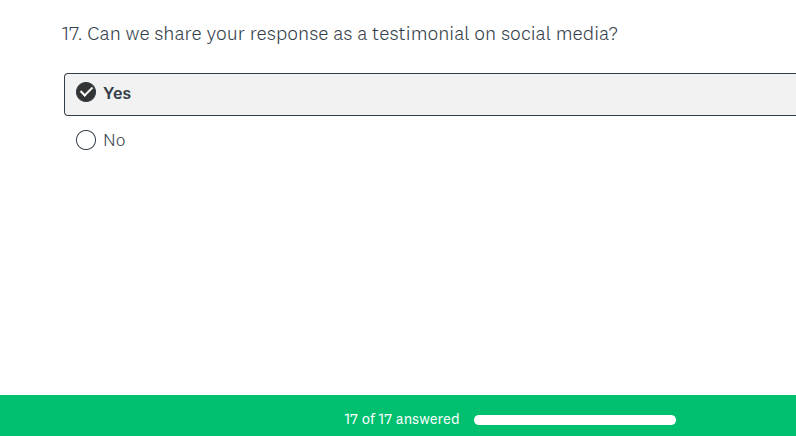Click the empty circle beside No

coord(86,140)
